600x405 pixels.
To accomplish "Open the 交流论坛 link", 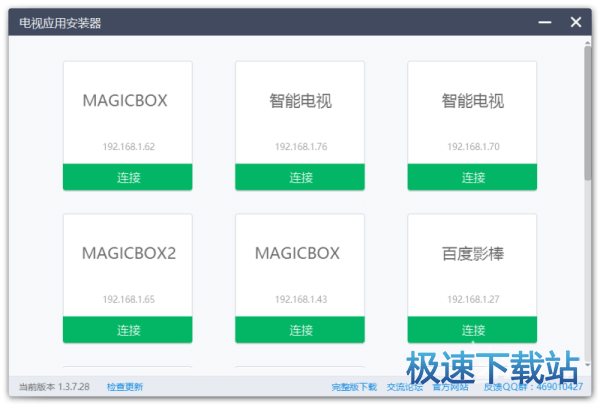I will [x=404, y=387].
